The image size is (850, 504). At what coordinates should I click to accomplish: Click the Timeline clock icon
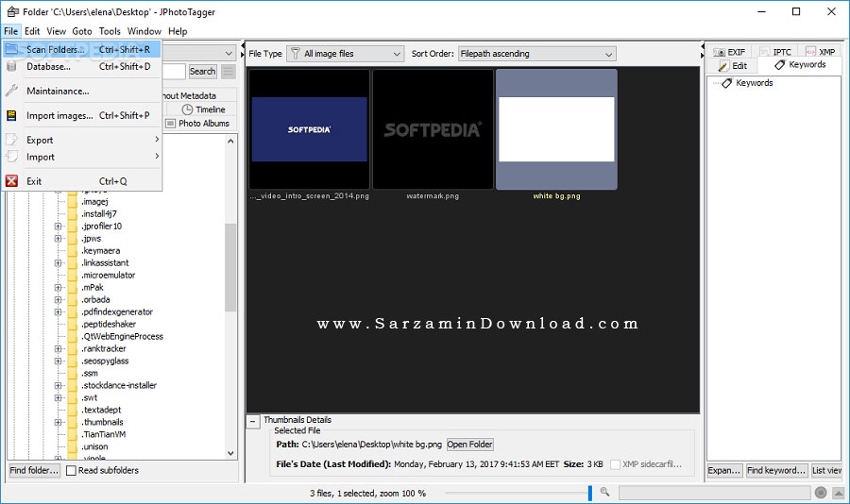(x=187, y=109)
